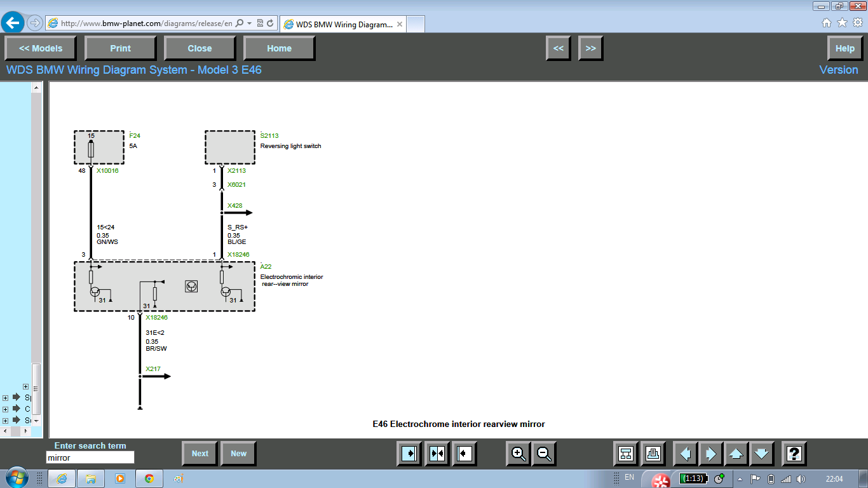Click the X2113 connector label
The height and width of the screenshot is (488, 868).
tap(236, 171)
